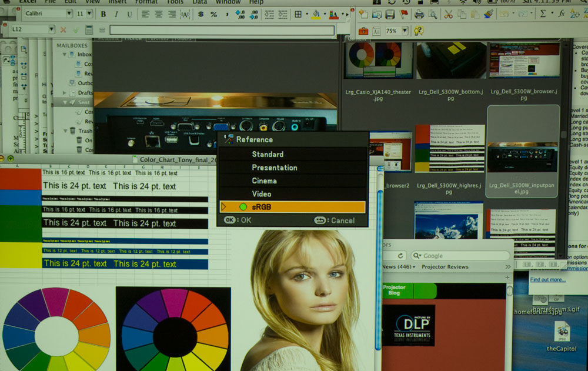Expand the Drafts mailbox triangle
This screenshot has height=371, width=588.
pos(65,93)
